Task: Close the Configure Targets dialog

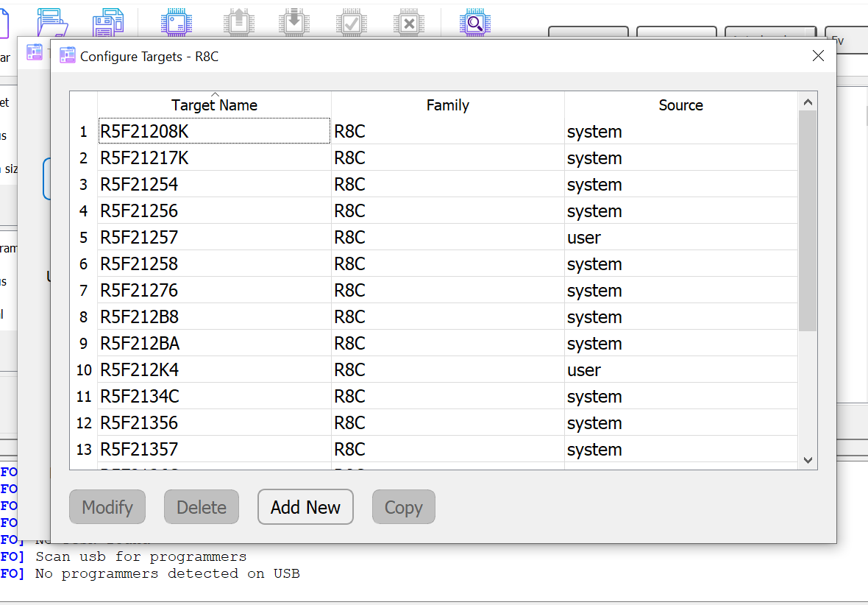Action: [x=818, y=55]
